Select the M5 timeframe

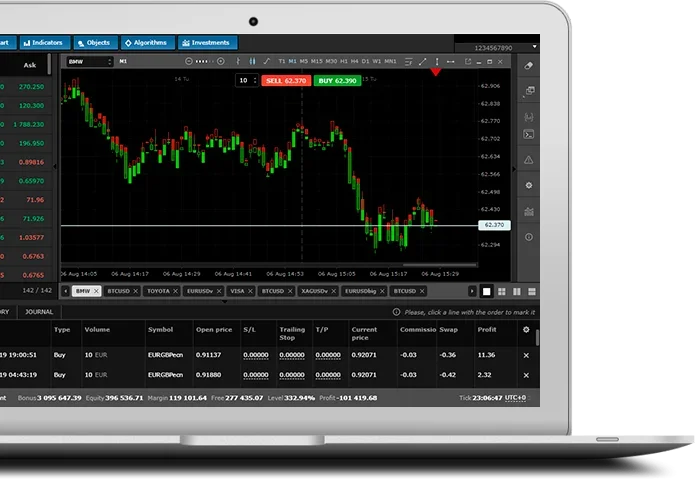pos(304,62)
